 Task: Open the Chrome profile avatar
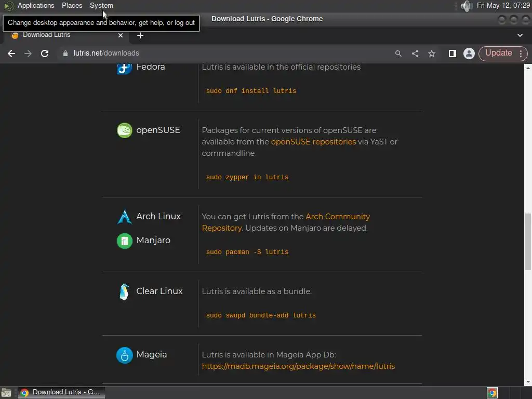[469, 54]
